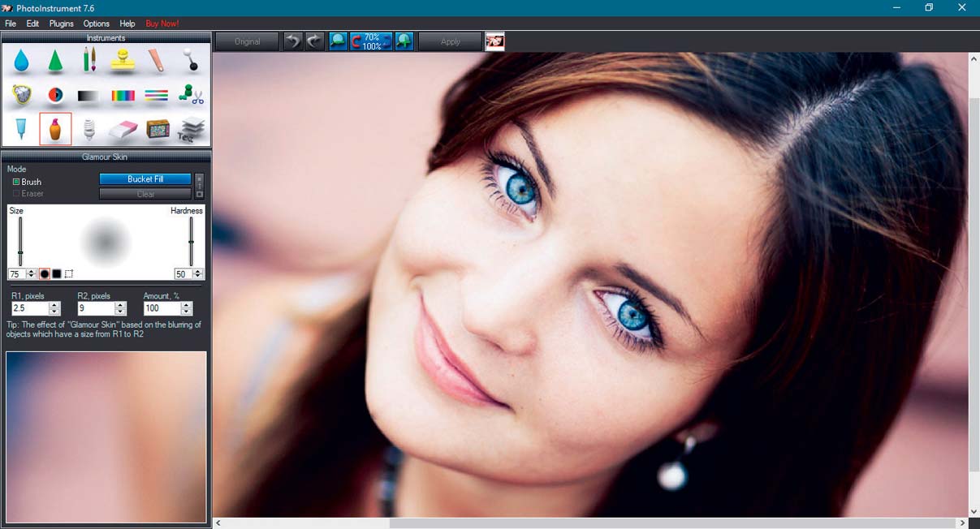Open the rainbow color spectrum tool
980x529 pixels.
(x=123, y=96)
